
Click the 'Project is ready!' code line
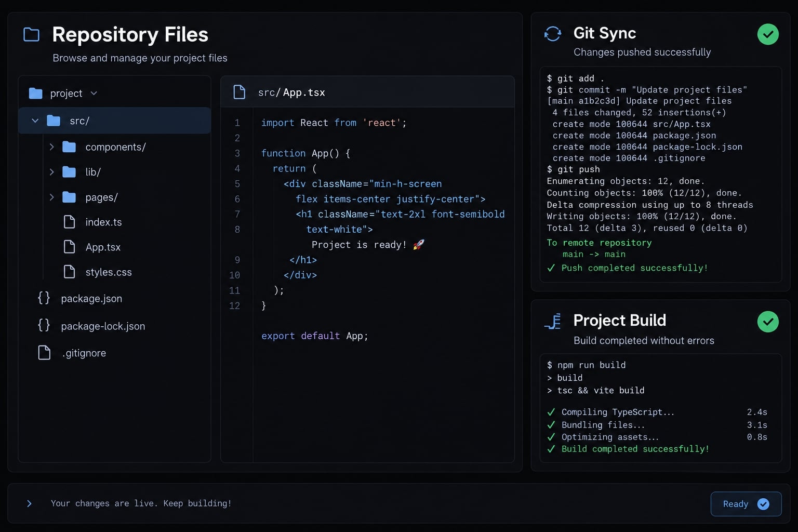click(368, 245)
